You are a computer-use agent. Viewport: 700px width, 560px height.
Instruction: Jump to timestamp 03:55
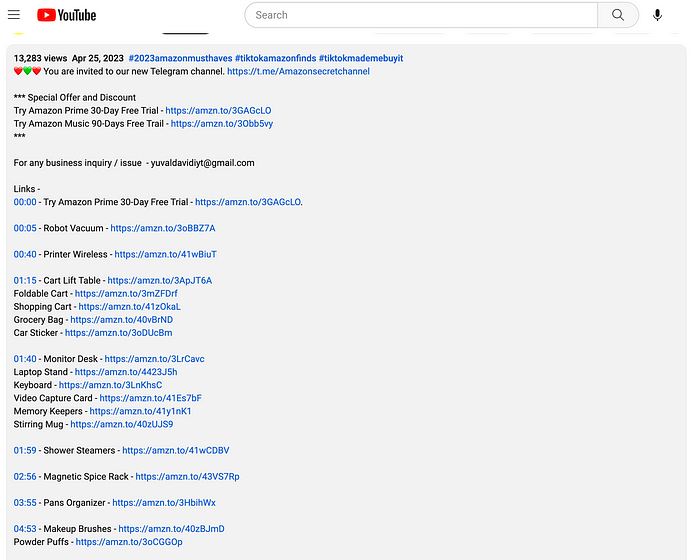25,503
